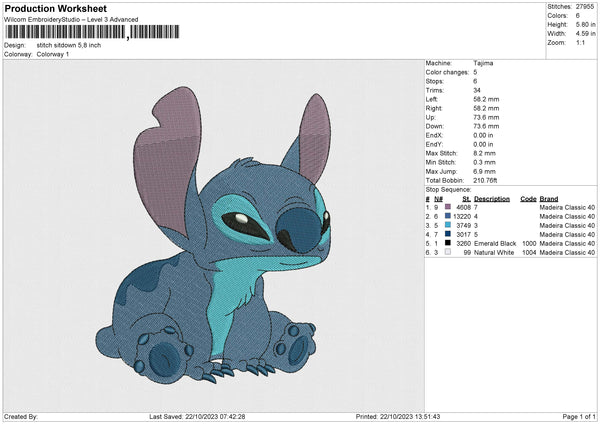Select the dark blue swatch in stop 2
Image resolution: width=600 pixels, height=424 pixels.
click(x=447, y=215)
